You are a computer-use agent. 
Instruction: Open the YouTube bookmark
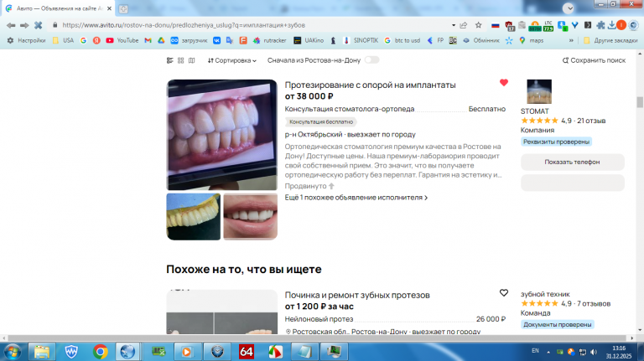[122, 40]
